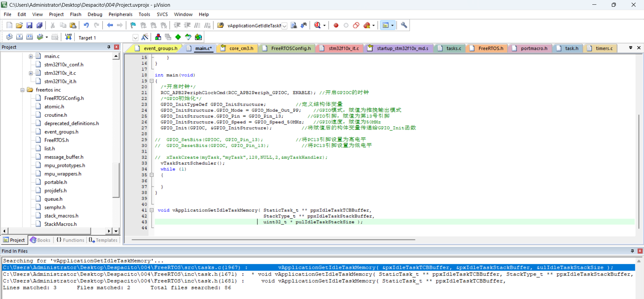
Task: Save all files with the stacked floppy icon
Action: click(40, 25)
